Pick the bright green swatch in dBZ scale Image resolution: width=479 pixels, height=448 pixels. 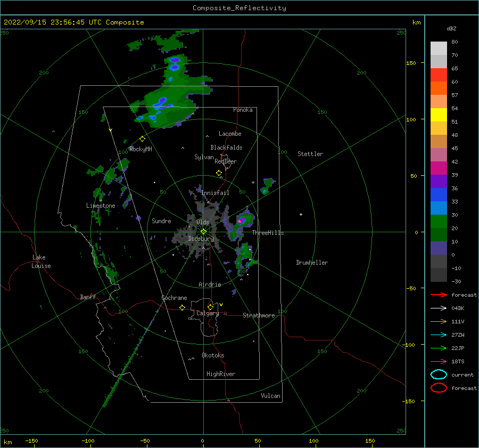click(x=439, y=221)
